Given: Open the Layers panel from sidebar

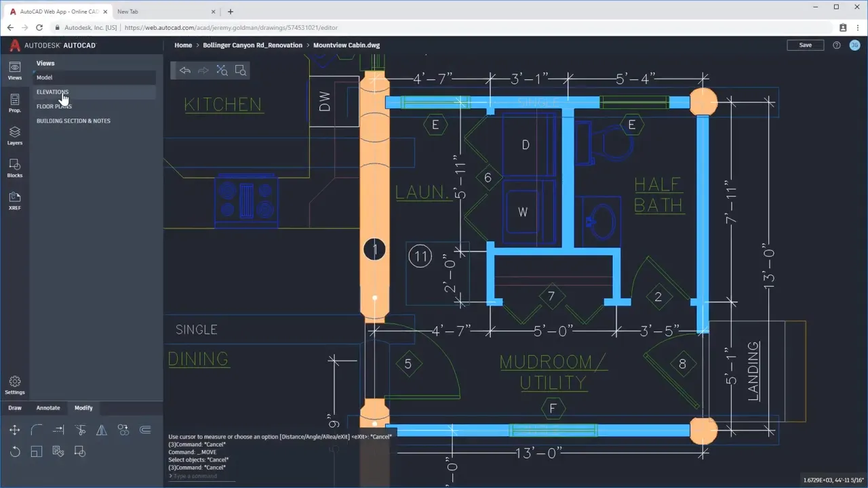Looking at the screenshot, I should pos(14,136).
